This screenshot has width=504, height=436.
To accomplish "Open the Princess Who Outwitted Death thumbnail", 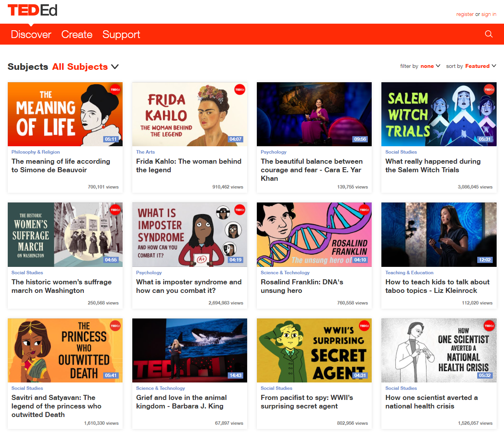I will tap(65, 351).
